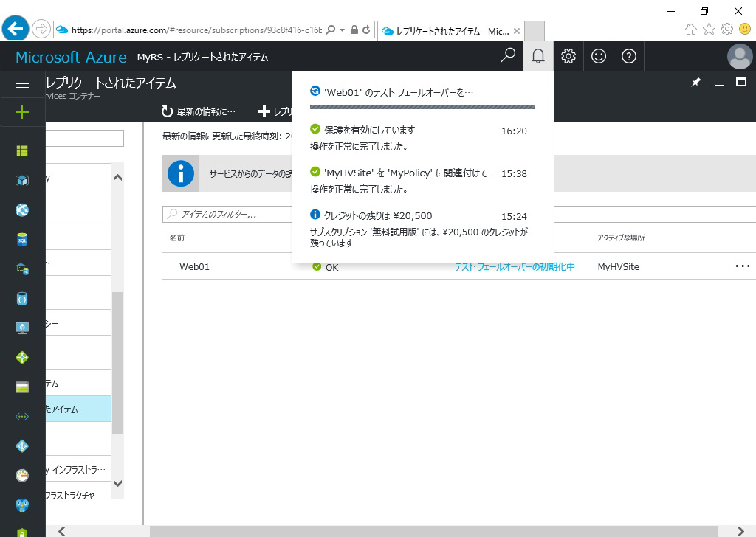This screenshot has height=537, width=756.
Task: Click the 最新の情報に… refresh button
Action: click(199, 111)
